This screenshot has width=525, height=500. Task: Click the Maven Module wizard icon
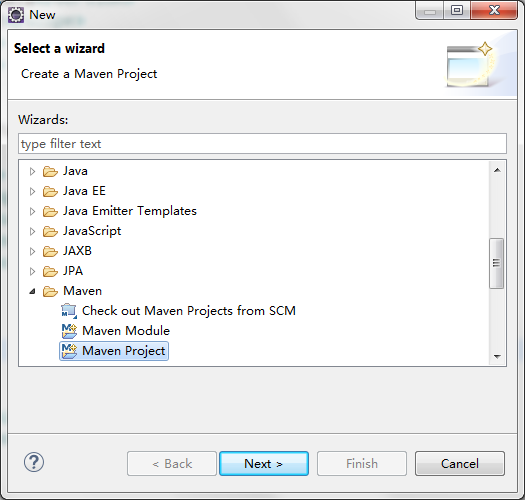click(69, 331)
